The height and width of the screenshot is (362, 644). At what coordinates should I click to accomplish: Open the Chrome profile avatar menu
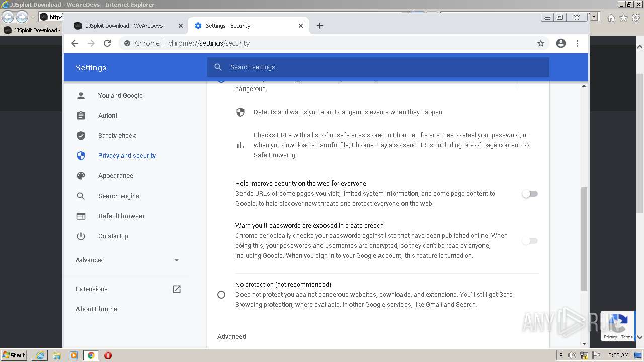tap(561, 43)
